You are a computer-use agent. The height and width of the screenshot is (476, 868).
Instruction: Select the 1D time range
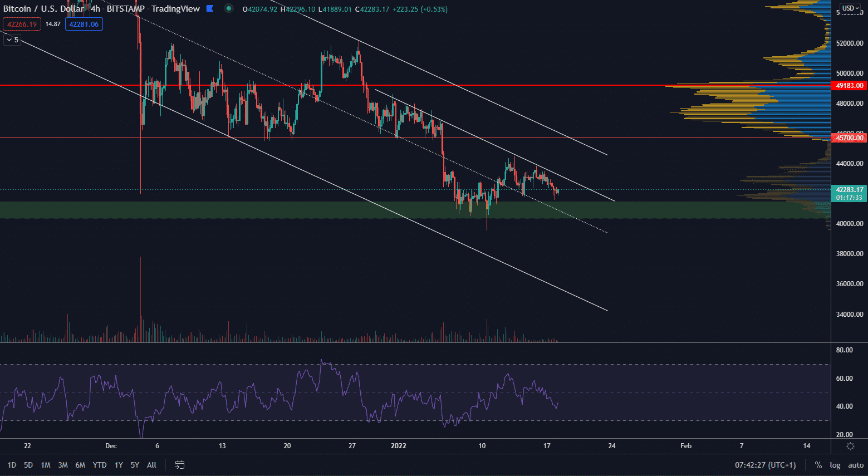[x=12, y=465]
